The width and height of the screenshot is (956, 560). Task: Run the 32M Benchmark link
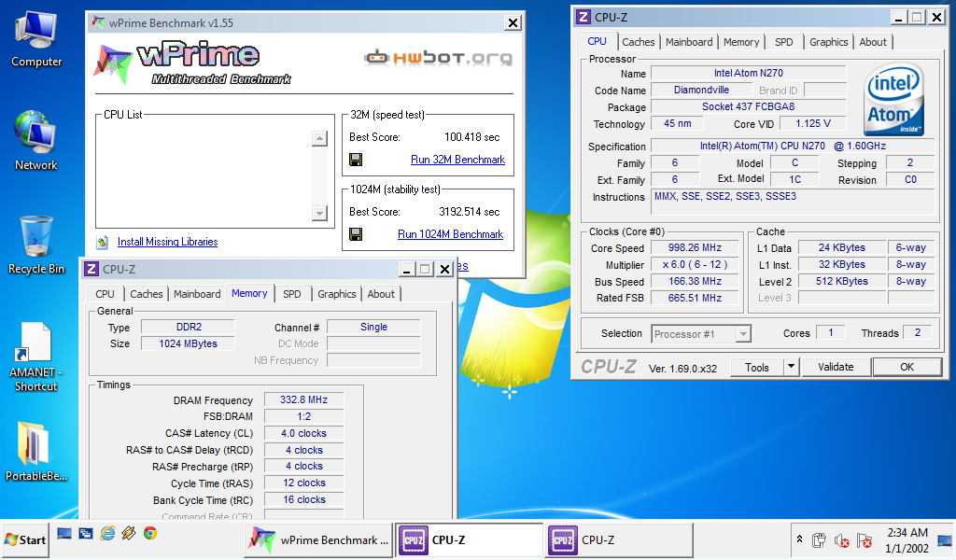[x=457, y=160]
